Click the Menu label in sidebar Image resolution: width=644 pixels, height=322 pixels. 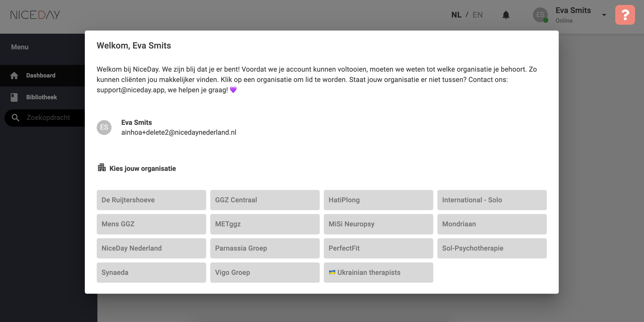(x=20, y=47)
